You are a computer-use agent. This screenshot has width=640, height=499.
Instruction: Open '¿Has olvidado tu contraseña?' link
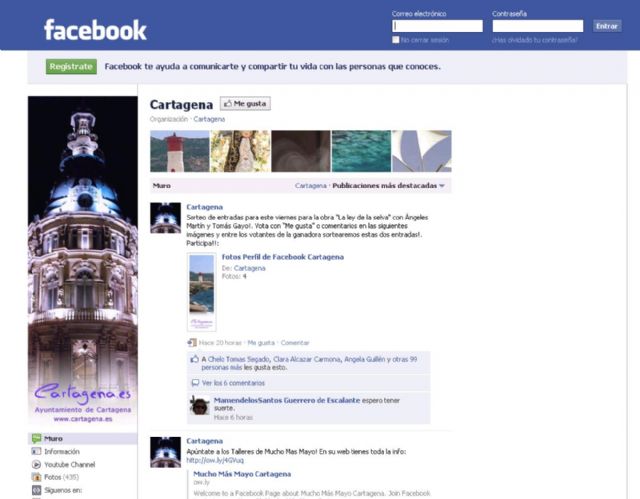pos(534,40)
